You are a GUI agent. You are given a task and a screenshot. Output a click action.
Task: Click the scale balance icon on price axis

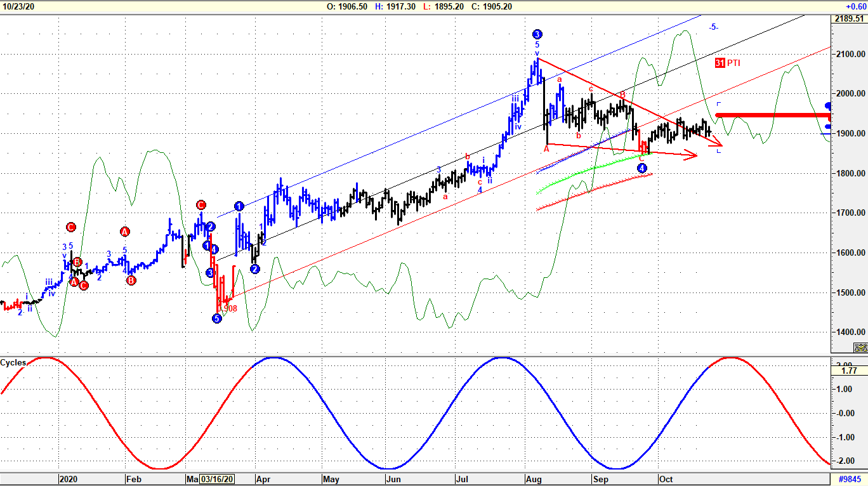[x=860, y=347]
